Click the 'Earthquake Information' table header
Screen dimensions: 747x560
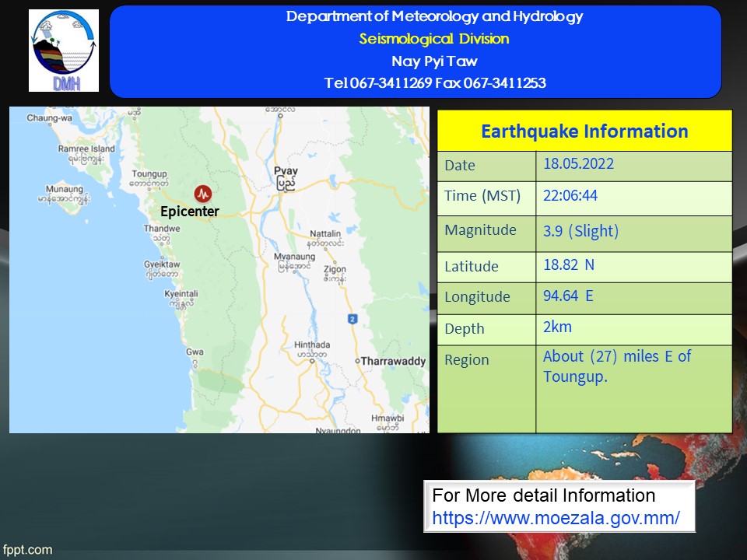click(x=584, y=131)
